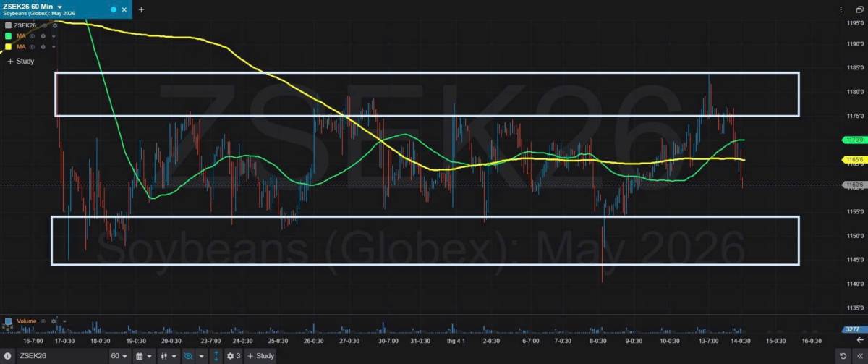Image resolution: width=868 pixels, height=364 pixels.
Task: Click the vertical auto-scale arrows icon
Action: 215,356
